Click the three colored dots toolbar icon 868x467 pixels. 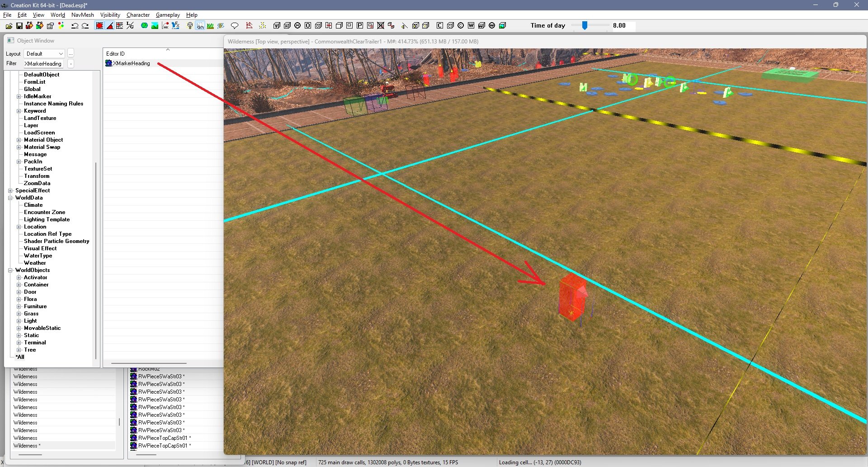[x=61, y=26]
